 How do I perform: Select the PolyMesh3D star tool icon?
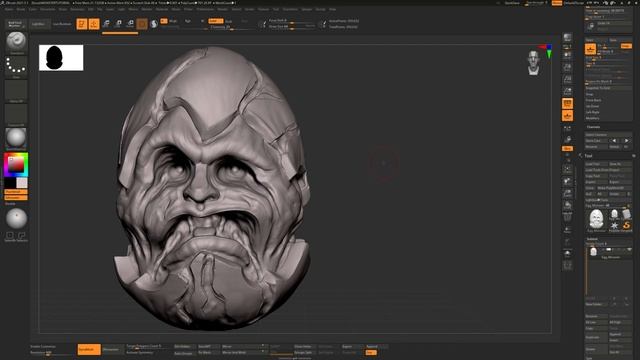pyautogui.click(x=614, y=226)
